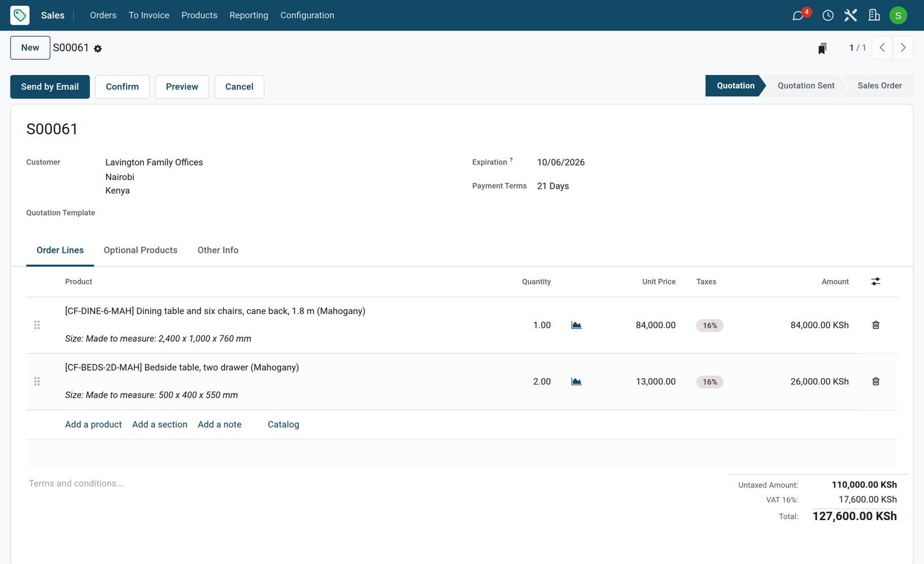Switch to Optional Products tab
The width and height of the screenshot is (924, 564).
[x=140, y=250]
